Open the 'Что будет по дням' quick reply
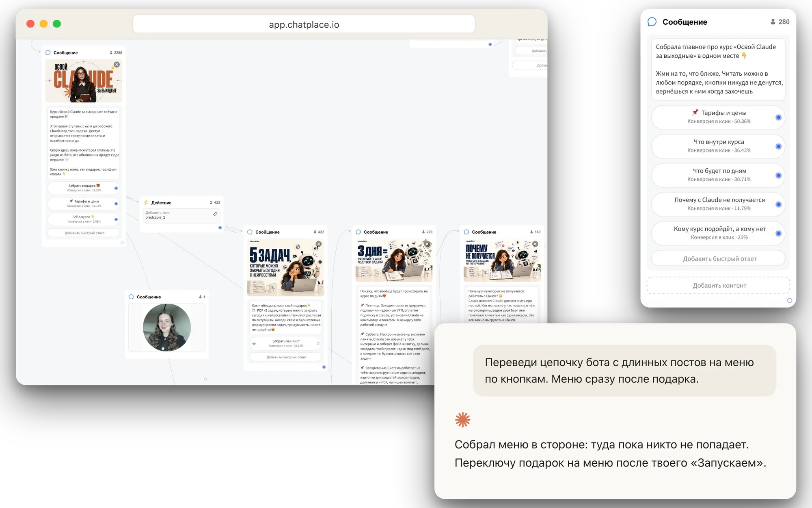Image resolution: width=812 pixels, height=508 pixels. pyautogui.click(x=718, y=175)
